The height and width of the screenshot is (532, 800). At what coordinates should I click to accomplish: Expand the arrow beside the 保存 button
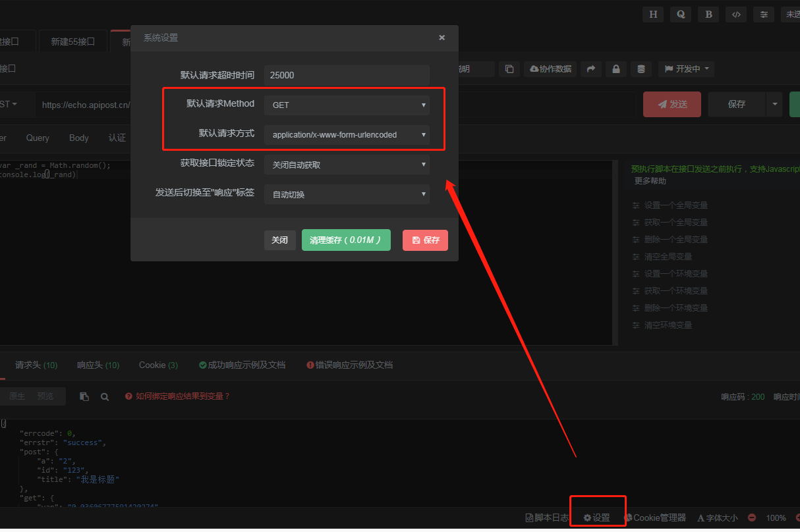point(774,104)
